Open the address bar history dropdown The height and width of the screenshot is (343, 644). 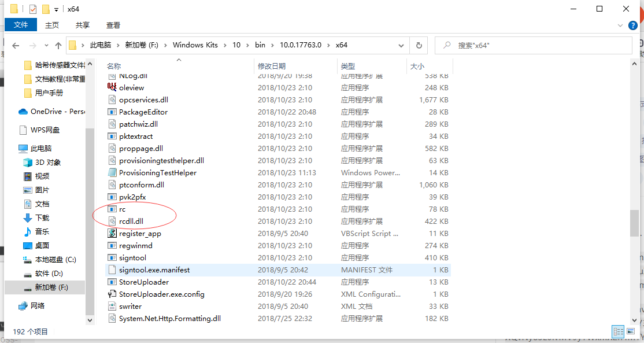point(401,45)
